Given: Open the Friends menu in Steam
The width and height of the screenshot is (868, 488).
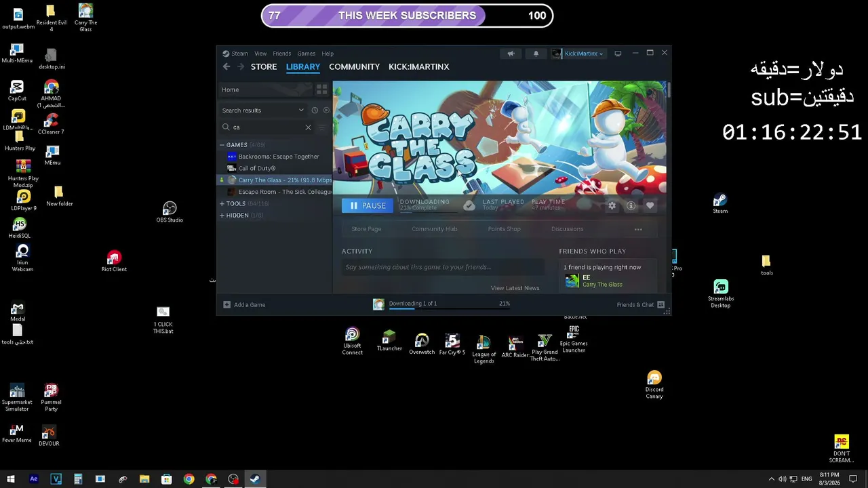Looking at the screenshot, I should coord(281,54).
